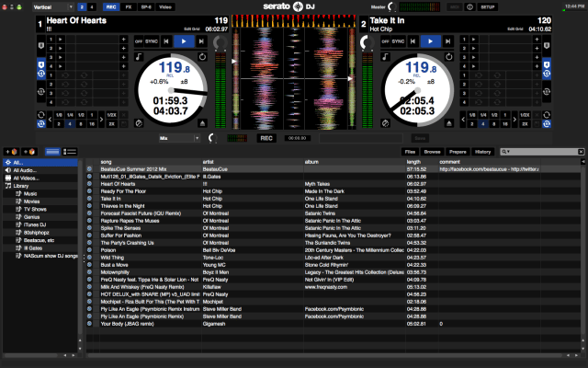Click the repeat circular arrow on deck 2
This screenshot has height=368, width=588.
coord(449,57)
